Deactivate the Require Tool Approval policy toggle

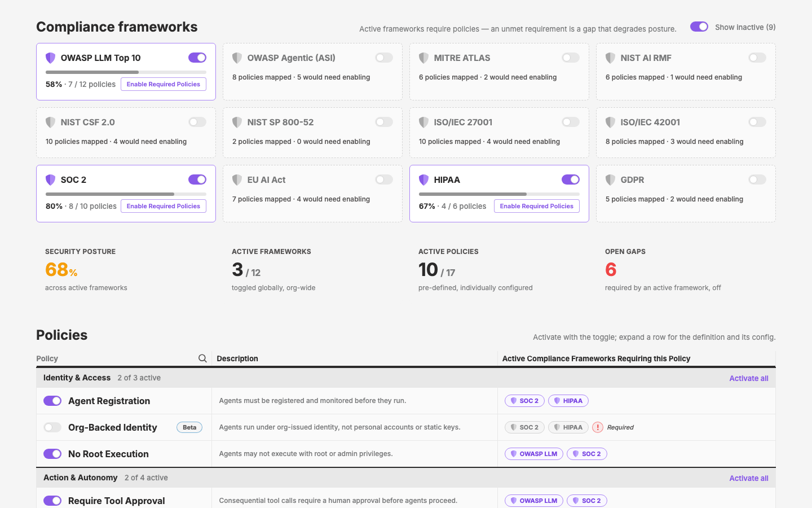(52, 501)
